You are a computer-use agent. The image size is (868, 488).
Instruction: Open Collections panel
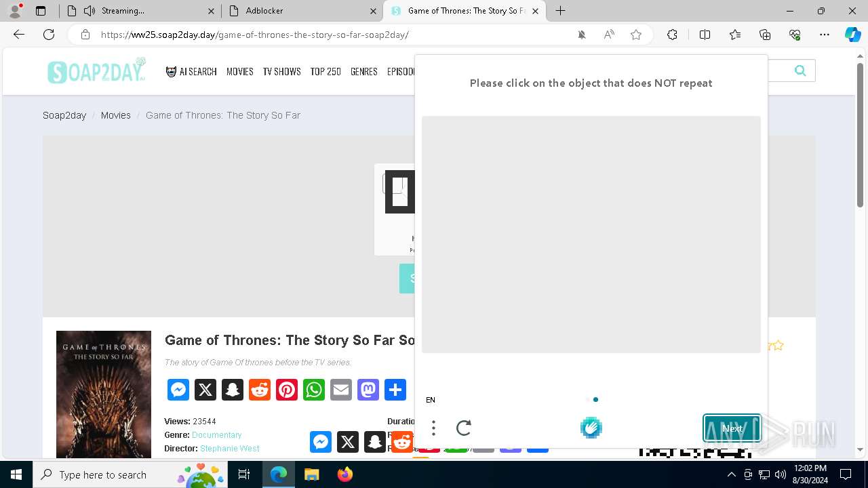(765, 35)
